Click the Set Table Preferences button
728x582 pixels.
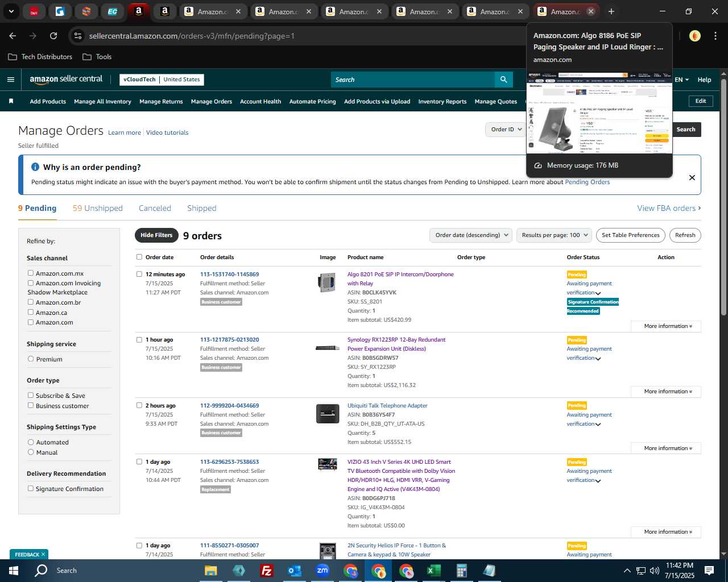tap(631, 235)
